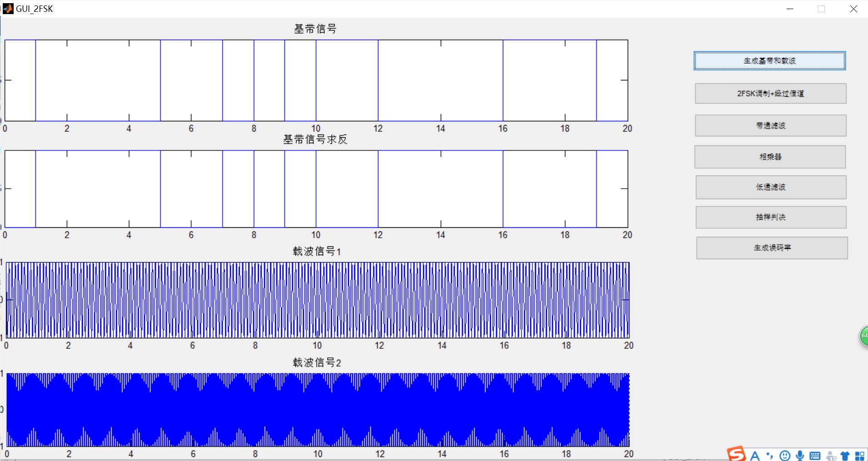Toggle the Sogou English/Chinese 'A' mode icon

click(x=755, y=456)
